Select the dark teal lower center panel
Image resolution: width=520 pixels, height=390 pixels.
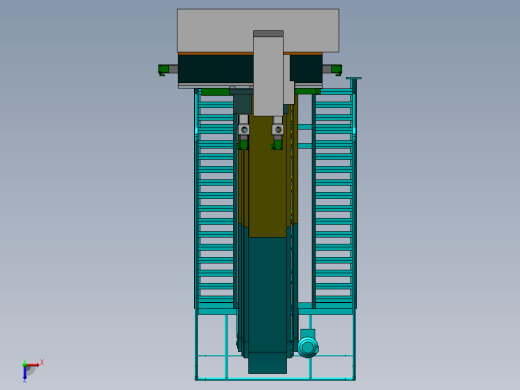(x=267, y=305)
